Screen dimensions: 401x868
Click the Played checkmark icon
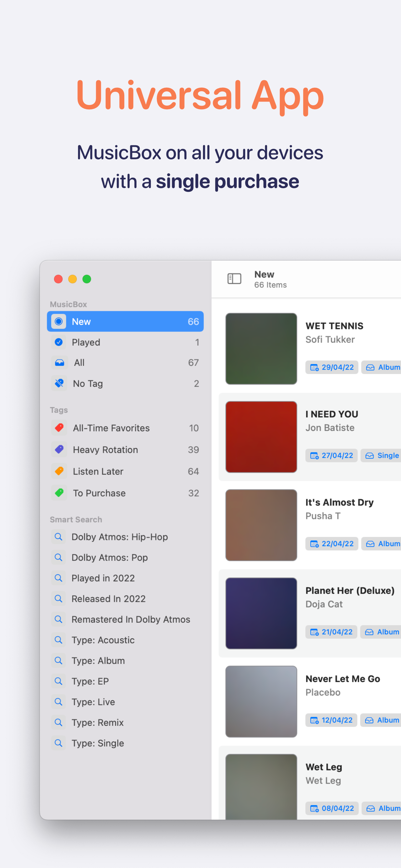click(x=59, y=342)
